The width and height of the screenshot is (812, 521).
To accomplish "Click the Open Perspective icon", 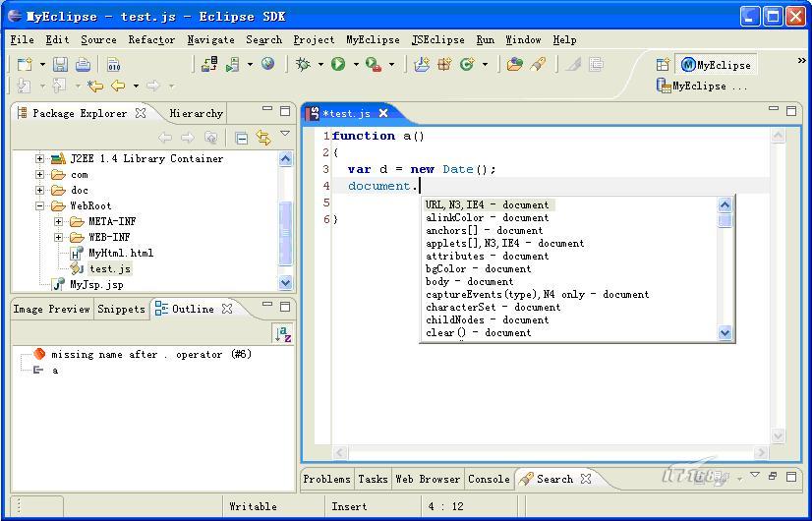I will pyautogui.click(x=663, y=65).
